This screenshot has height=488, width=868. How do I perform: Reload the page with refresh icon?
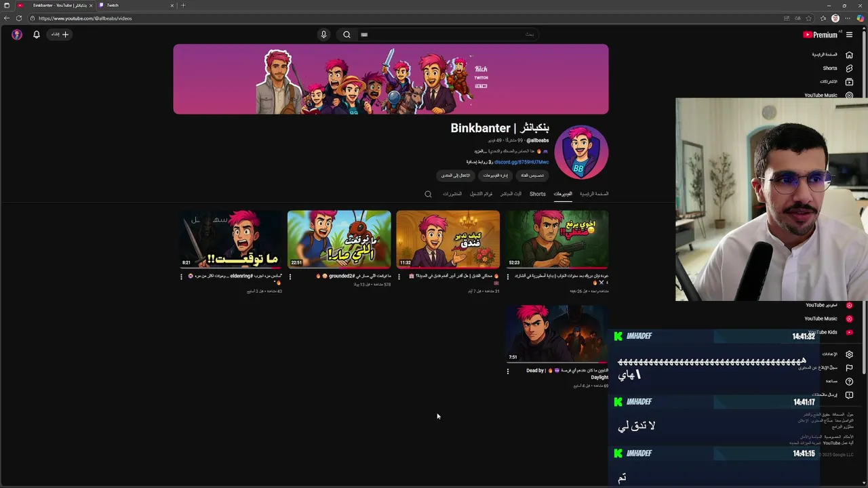pos(18,18)
